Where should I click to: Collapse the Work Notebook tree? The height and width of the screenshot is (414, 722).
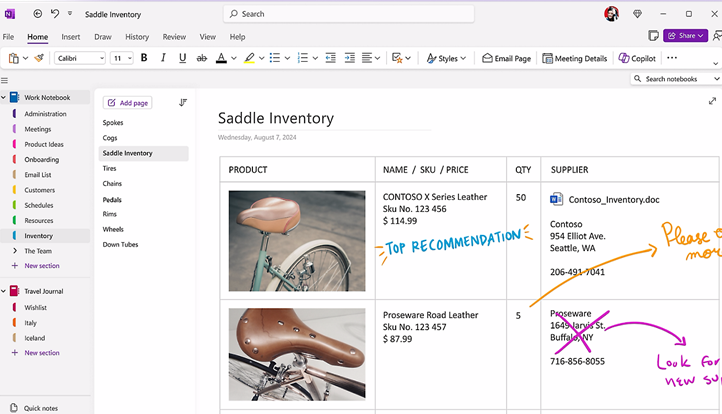[x=3, y=98]
